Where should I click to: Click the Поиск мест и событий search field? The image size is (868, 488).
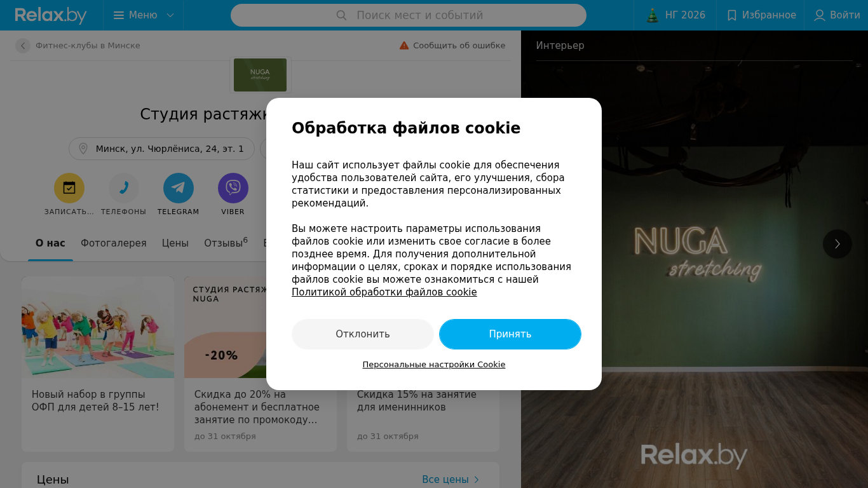[409, 15]
